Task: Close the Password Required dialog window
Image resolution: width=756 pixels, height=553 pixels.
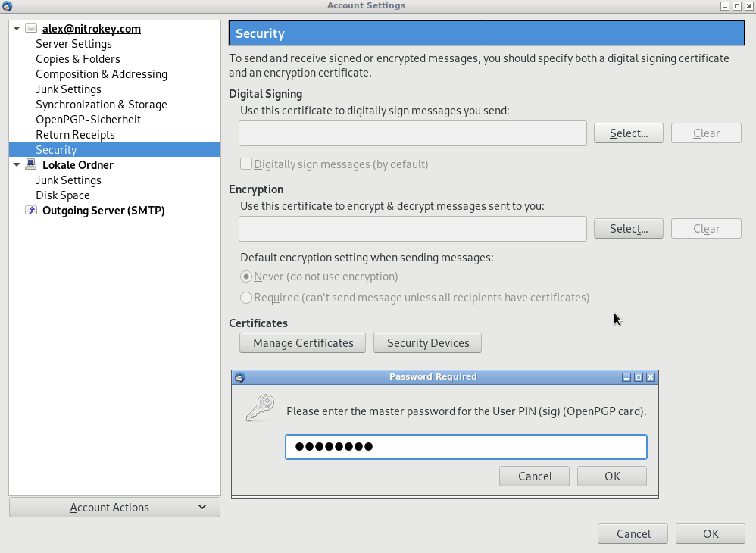Action: 651,377
